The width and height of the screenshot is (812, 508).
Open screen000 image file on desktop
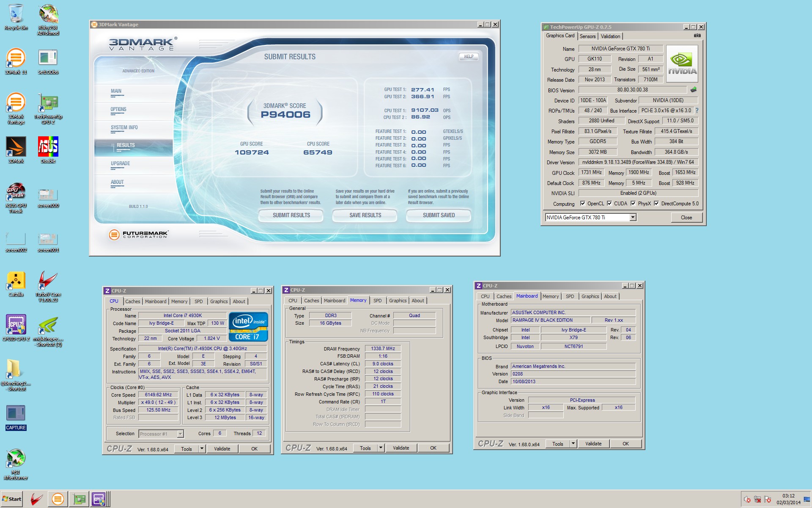(x=48, y=198)
